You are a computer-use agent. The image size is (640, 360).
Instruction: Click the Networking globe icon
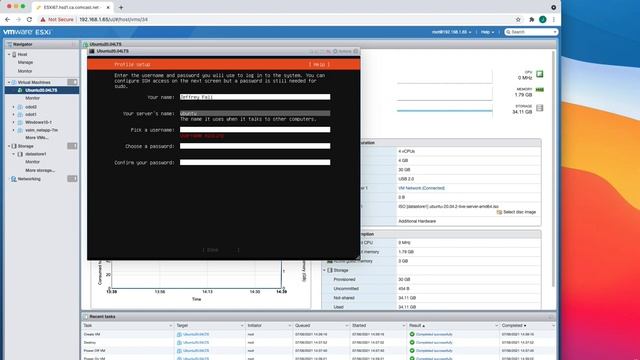[x=13, y=179]
